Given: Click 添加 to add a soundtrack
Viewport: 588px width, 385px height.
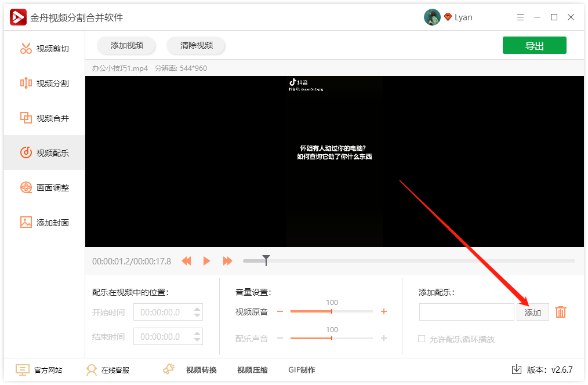Looking at the screenshot, I should [x=532, y=312].
